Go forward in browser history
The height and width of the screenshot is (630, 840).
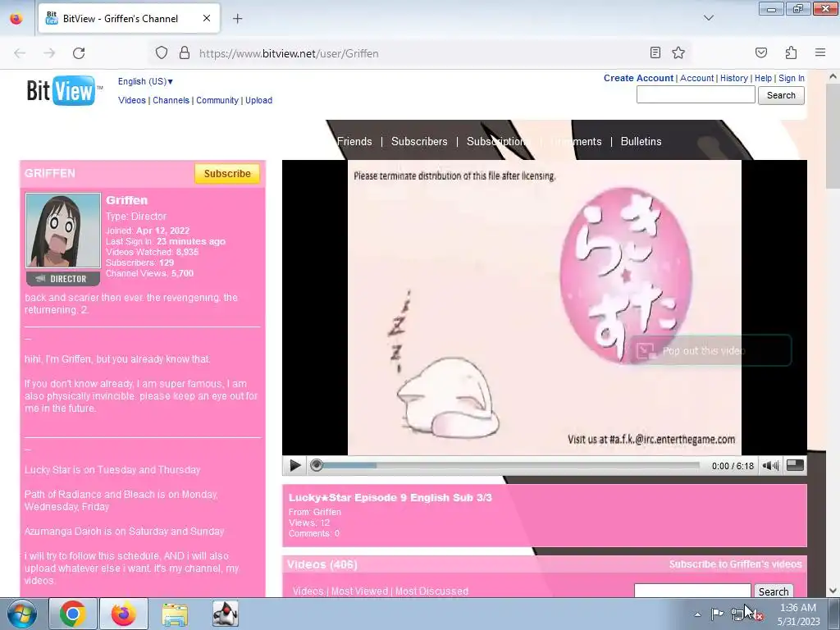point(49,53)
